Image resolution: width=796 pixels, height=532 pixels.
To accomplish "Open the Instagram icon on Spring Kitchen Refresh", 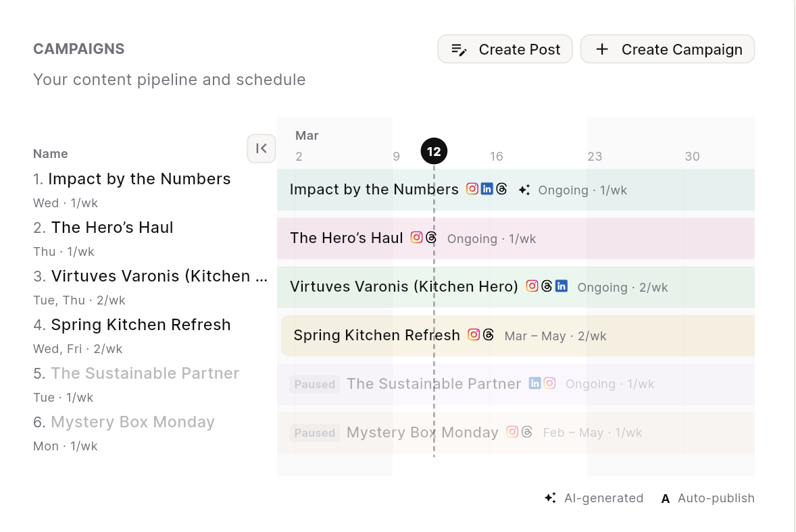I will pos(475,335).
